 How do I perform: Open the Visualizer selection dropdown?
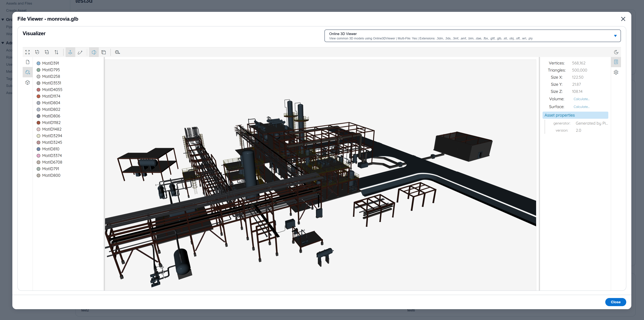point(473,36)
